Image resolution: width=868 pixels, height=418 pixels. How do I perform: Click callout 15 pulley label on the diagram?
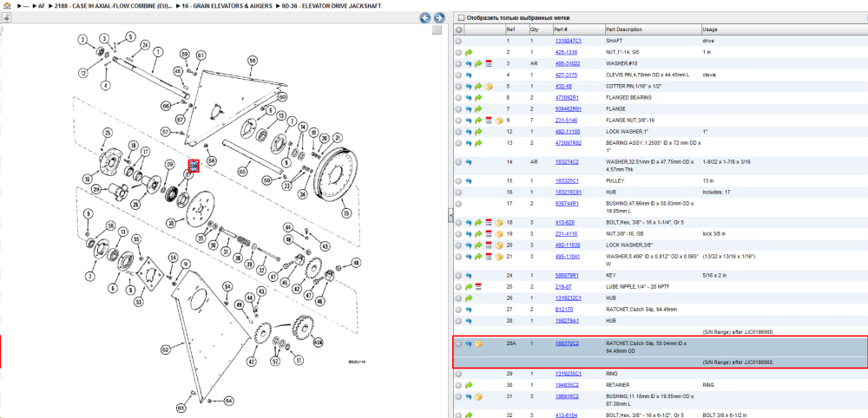[x=346, y=212]
